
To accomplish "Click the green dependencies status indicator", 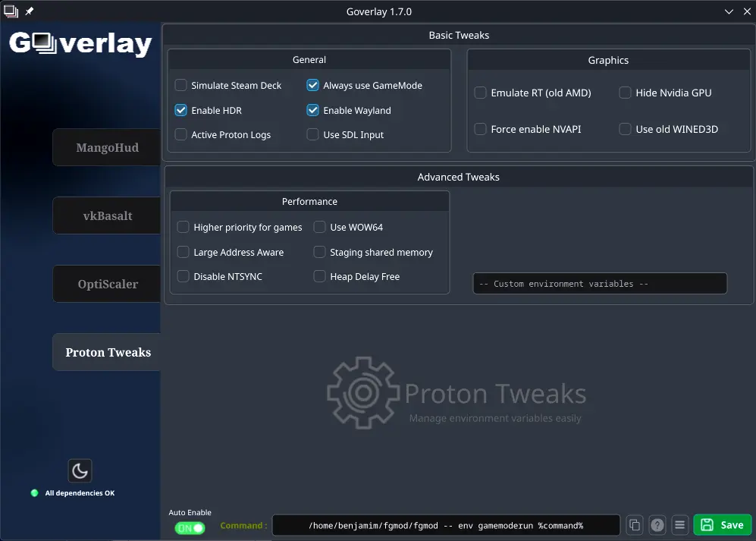I will click(34, 493).
